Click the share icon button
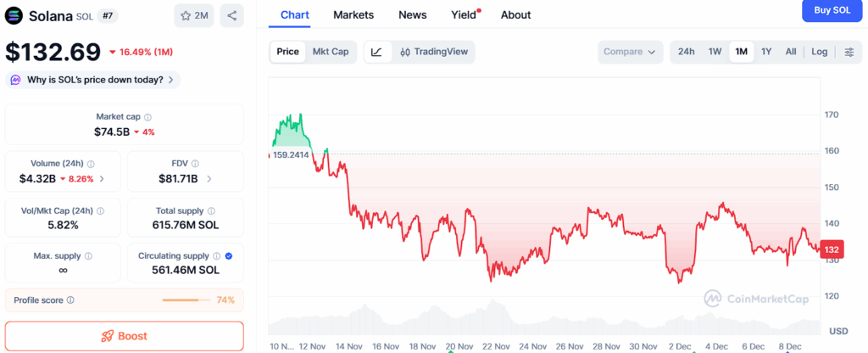Image resolution: width=868 pixels, height=353 pixels. point(231,15)
